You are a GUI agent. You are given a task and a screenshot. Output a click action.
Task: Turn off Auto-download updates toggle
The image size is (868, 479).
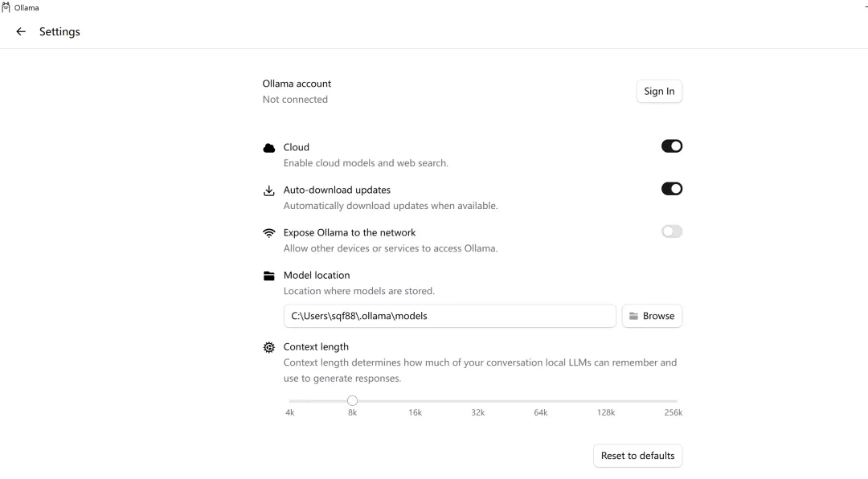(671, 189)
